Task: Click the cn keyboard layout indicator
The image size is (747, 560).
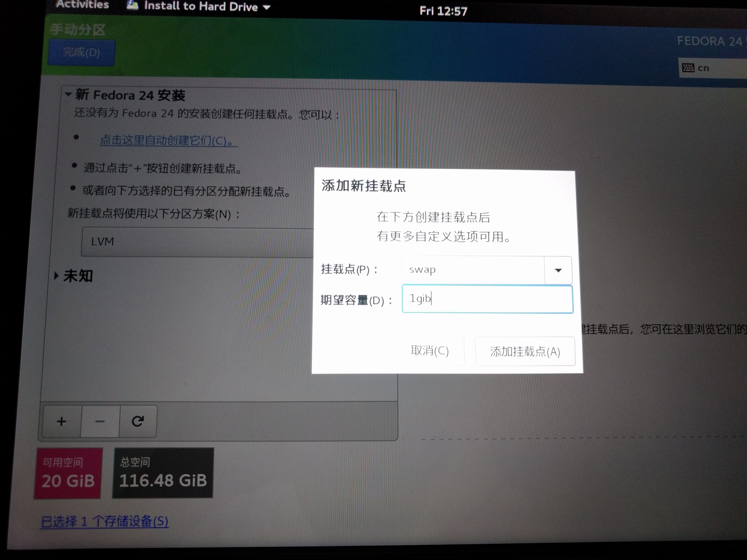Action: (x=713, y=68)
